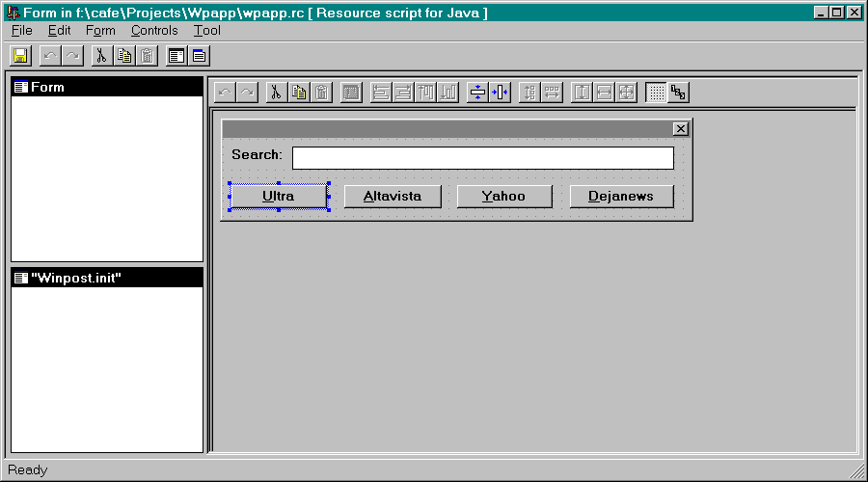Click the Align Right edges icon
The image size is (868, 482).
click(403, 93)
